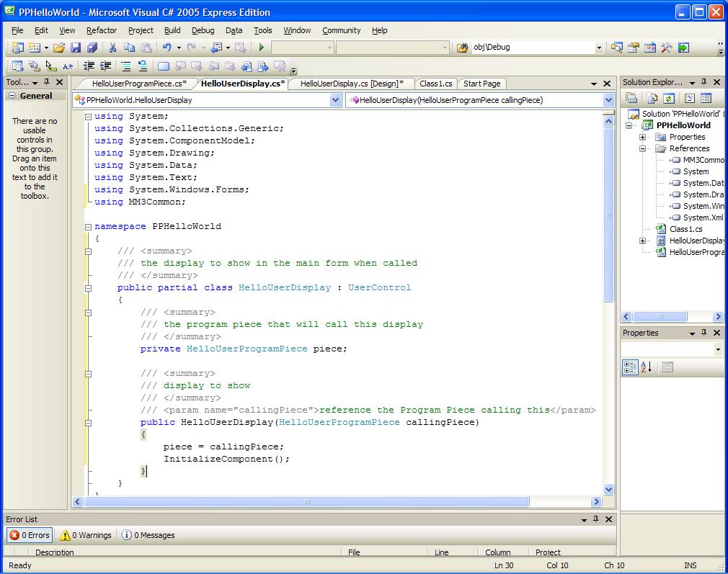Collapse the using directives code block

[x=88, y=117]
